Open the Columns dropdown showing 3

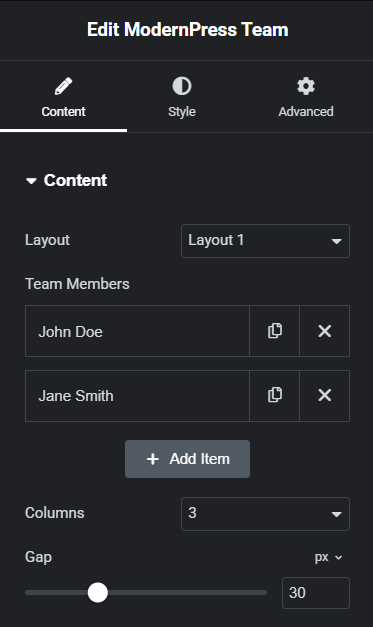tap(265, 514)
